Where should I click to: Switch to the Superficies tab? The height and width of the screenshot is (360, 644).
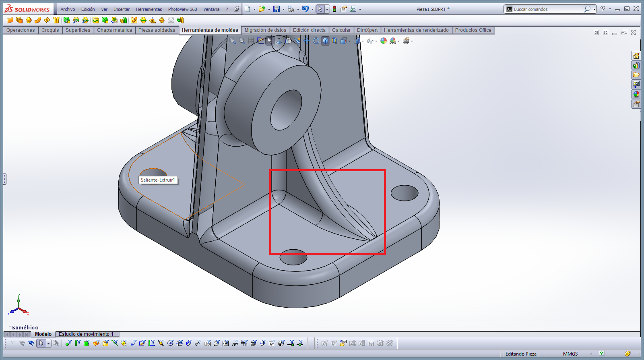pyautogui.click(x=78, y=30)
